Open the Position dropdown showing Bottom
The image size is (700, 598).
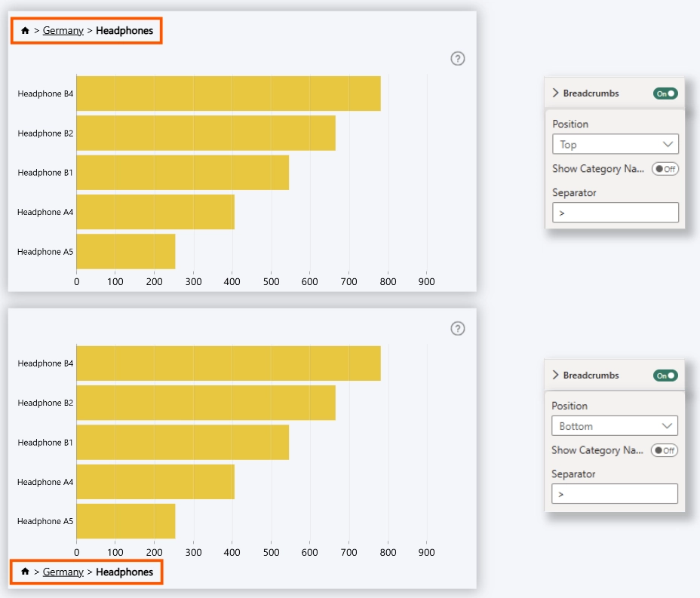614,426
